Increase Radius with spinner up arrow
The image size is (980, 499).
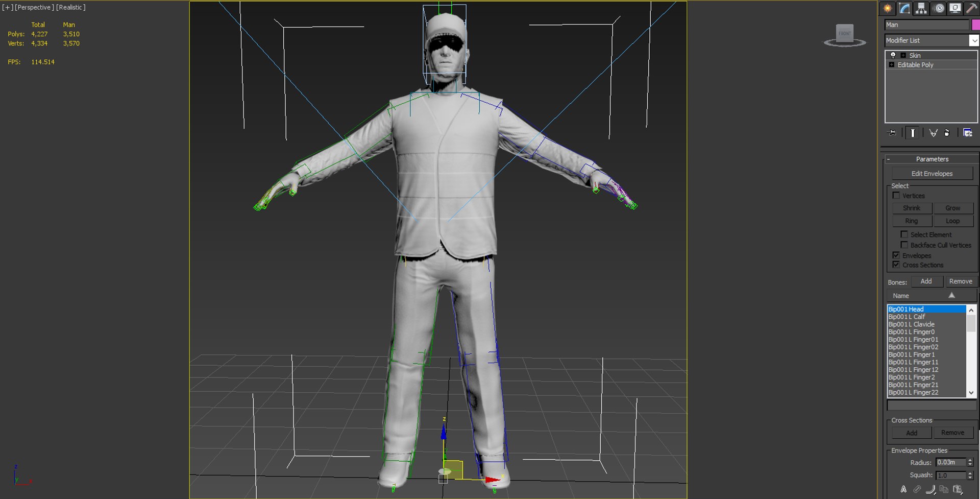click(x=970, y=460)
